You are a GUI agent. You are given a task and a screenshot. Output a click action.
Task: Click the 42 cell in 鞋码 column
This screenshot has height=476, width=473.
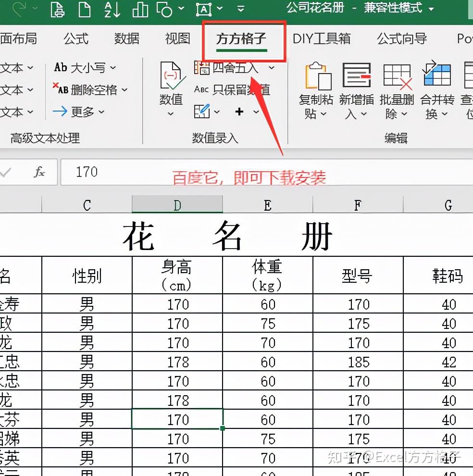pos(438,361)
